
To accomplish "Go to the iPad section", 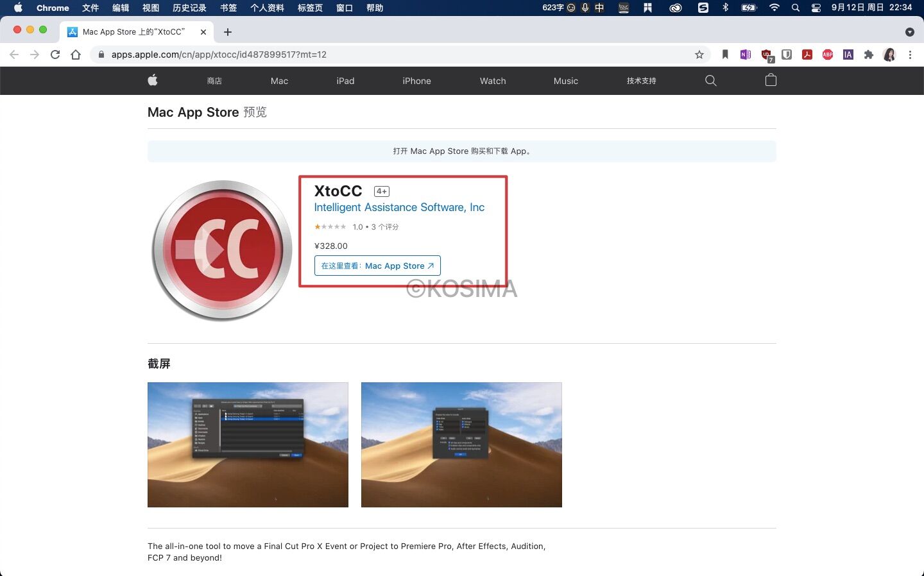I will (x=345, y=81).
